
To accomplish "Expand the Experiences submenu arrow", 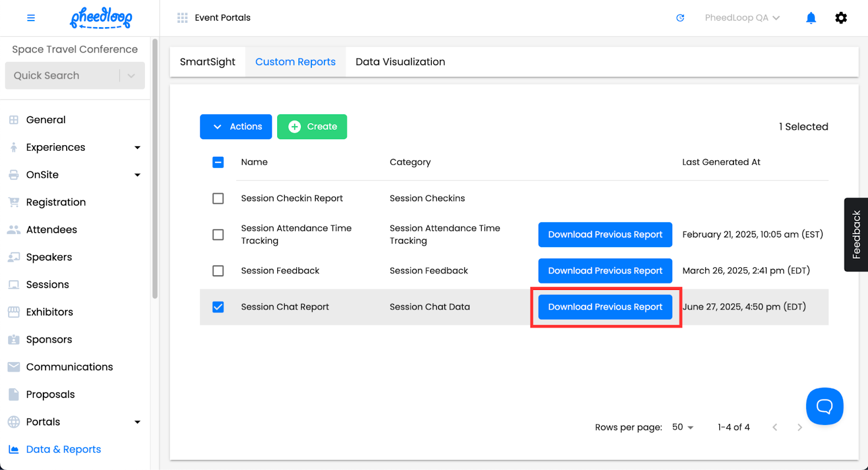I will 137,147.
